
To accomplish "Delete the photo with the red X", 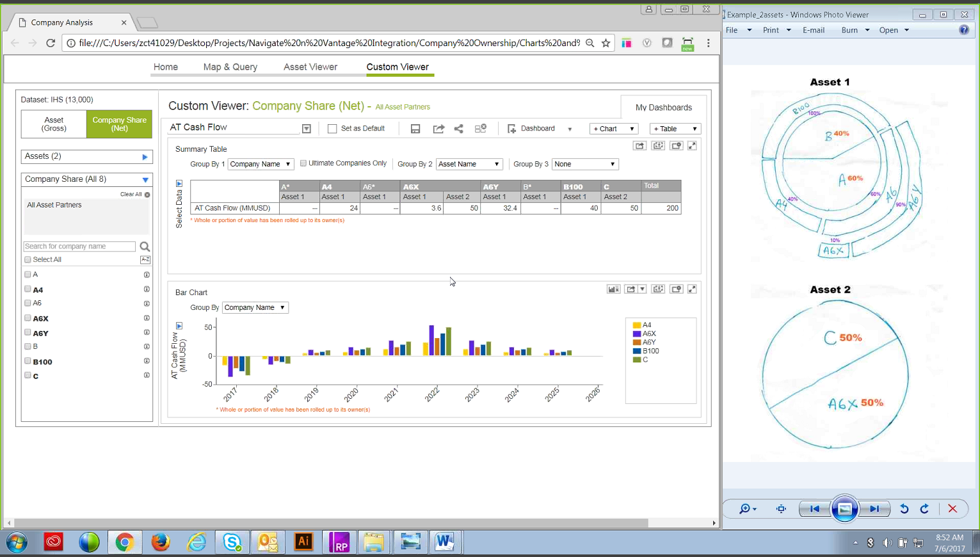I will point(952,509).
